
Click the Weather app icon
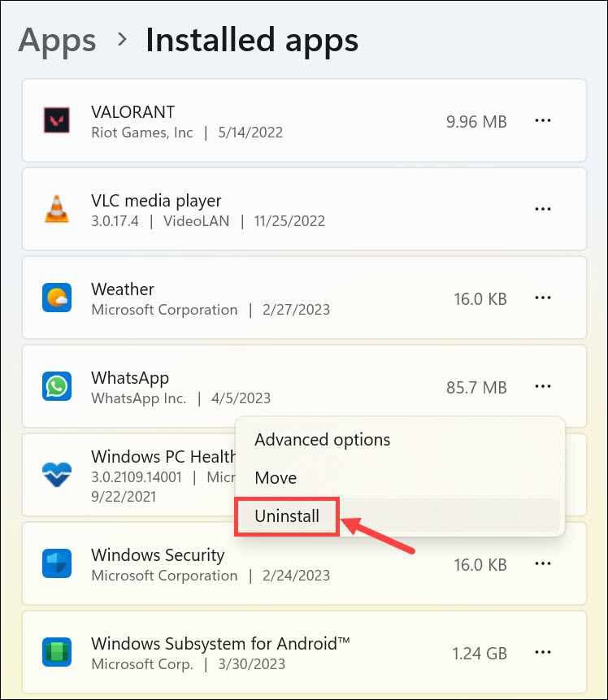57,298
